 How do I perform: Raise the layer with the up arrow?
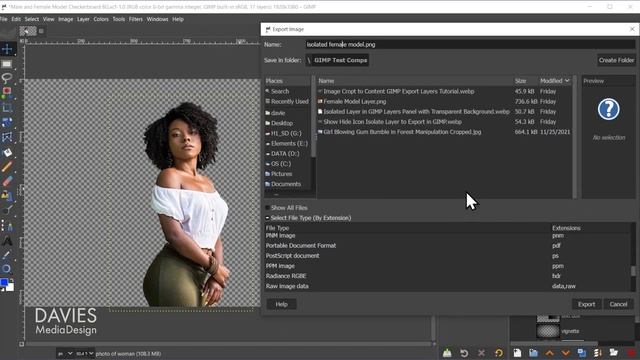point(549,353)
